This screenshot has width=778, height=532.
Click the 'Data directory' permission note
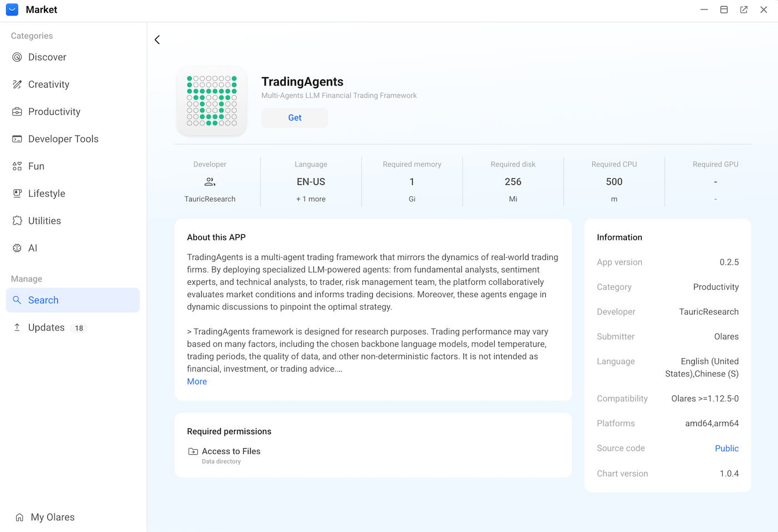point(221,461)
